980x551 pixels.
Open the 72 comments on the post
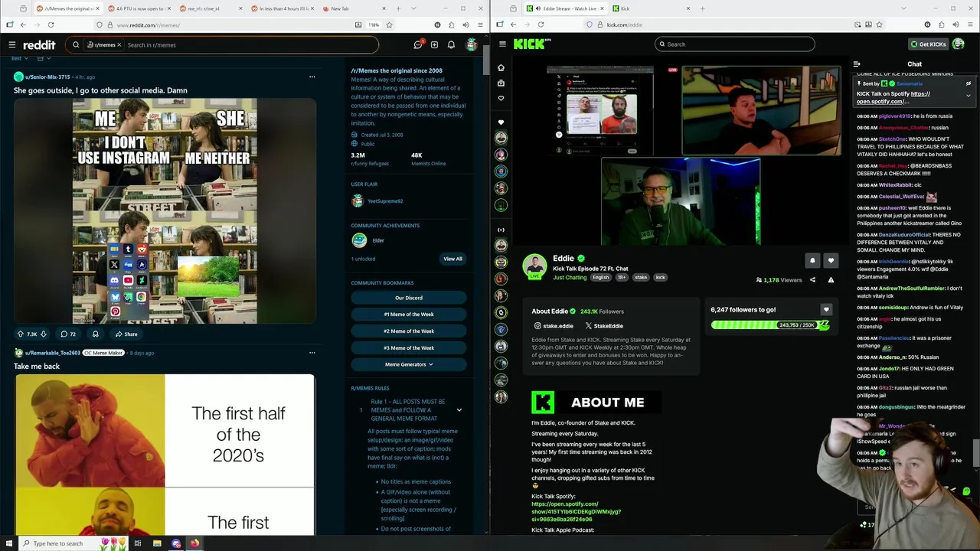coord(68,334)
